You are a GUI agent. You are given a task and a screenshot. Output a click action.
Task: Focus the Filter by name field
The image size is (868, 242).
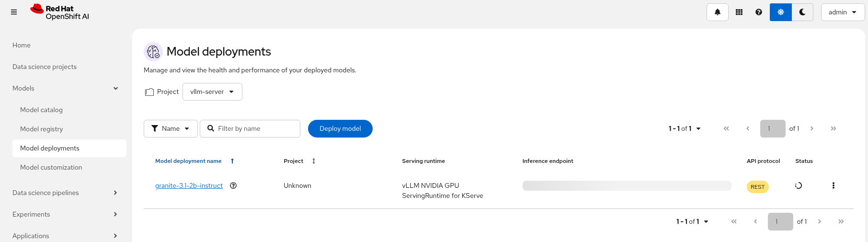250,128
